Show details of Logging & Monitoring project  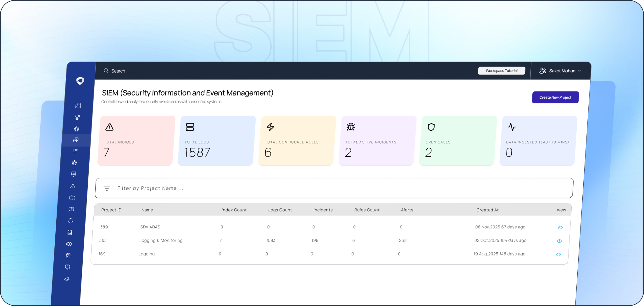point(559,241)
